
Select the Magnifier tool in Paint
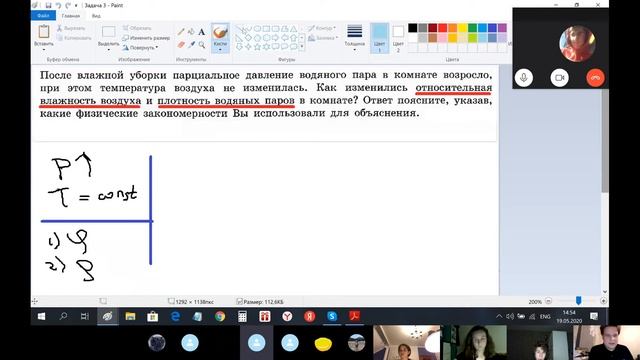click(202, 44)
